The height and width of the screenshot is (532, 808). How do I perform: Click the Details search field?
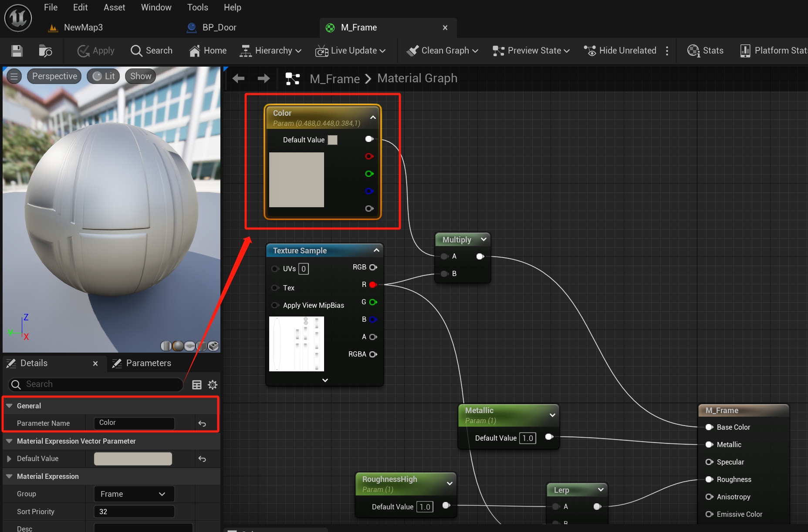[x=96, y=384]
